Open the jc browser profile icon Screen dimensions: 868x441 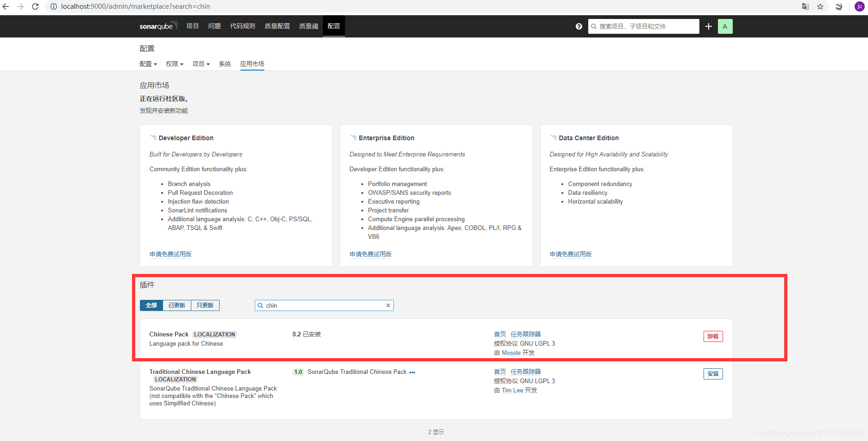pos(859,6)
